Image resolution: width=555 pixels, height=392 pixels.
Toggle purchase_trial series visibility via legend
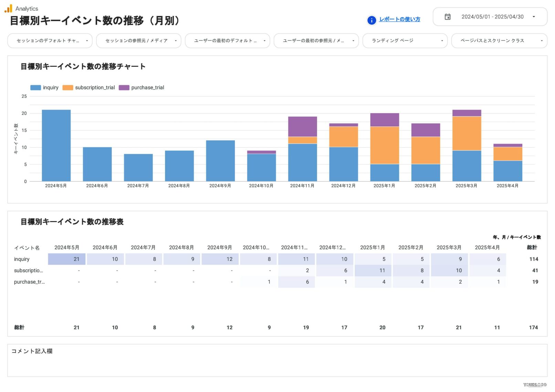click(148, 87)
